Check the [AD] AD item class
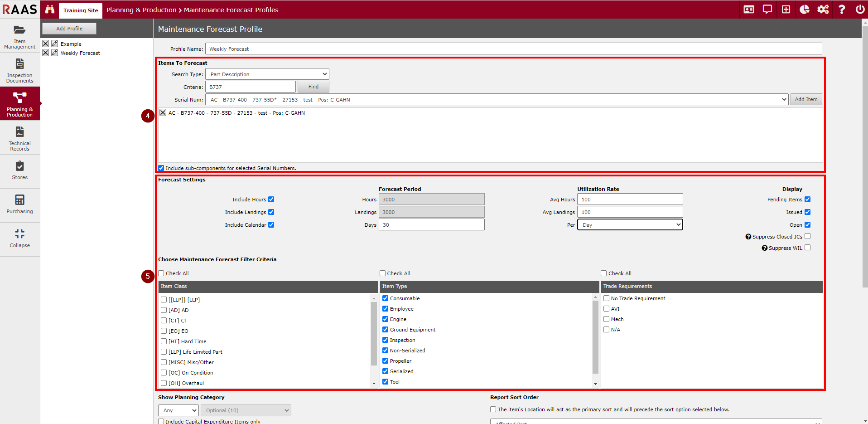This screenshot has height=424, width=868. (164, 310)
